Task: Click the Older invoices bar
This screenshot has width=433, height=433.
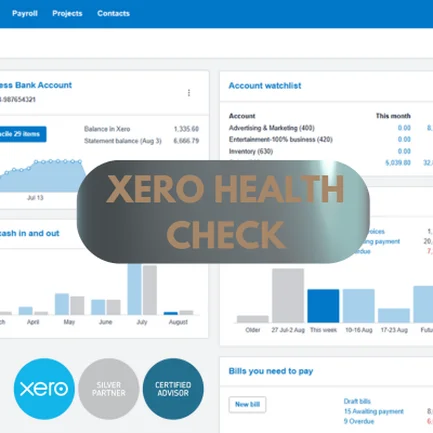Action: pos(253,319)
